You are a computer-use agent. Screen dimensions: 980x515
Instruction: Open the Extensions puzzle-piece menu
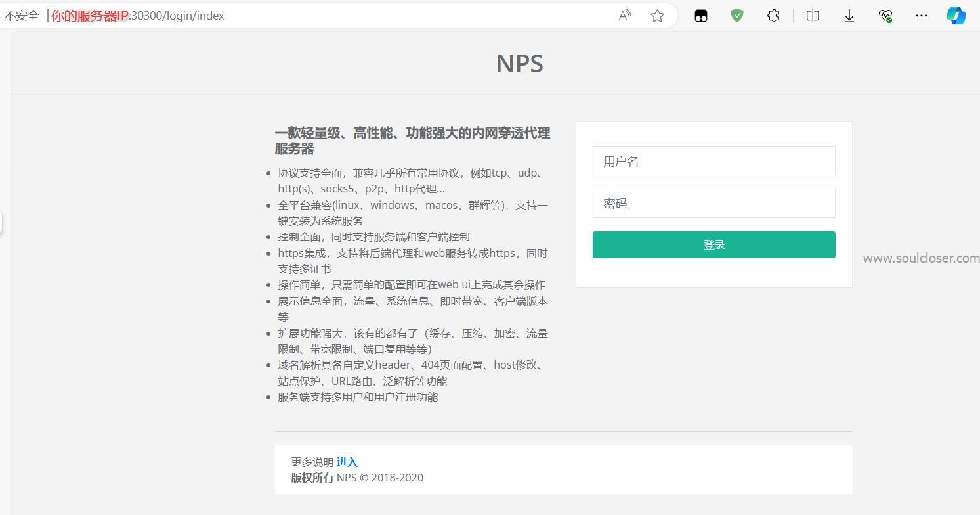(773, 15)
